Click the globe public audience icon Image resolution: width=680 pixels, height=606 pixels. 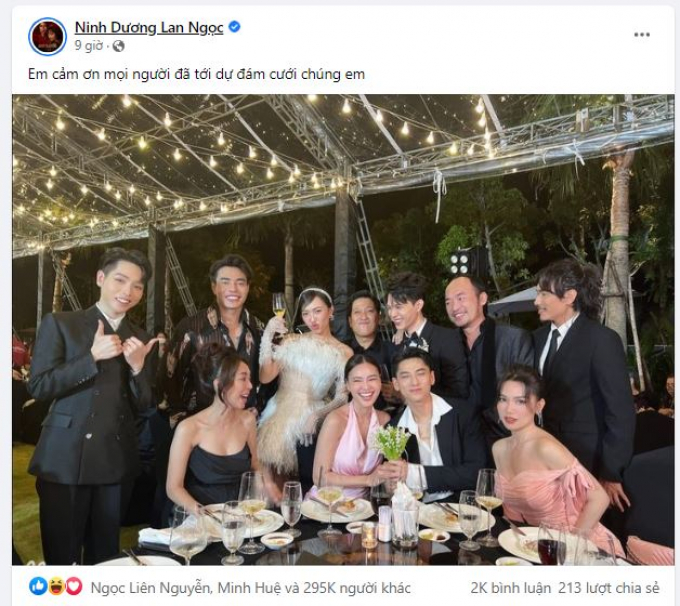click(118, 46)
